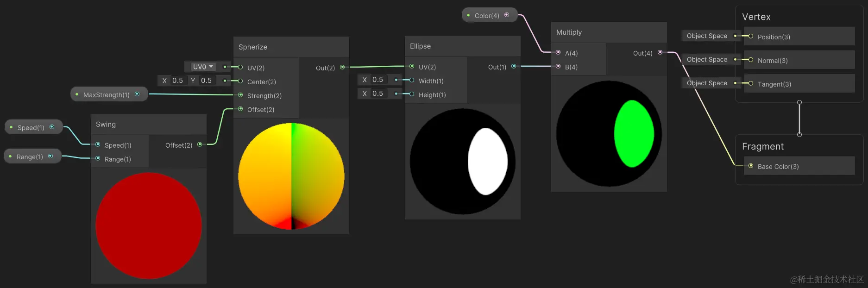Click the Ellipse Out(1) output port
The width and height of the screenshot is (868, 288).
(x=514, y=66)
